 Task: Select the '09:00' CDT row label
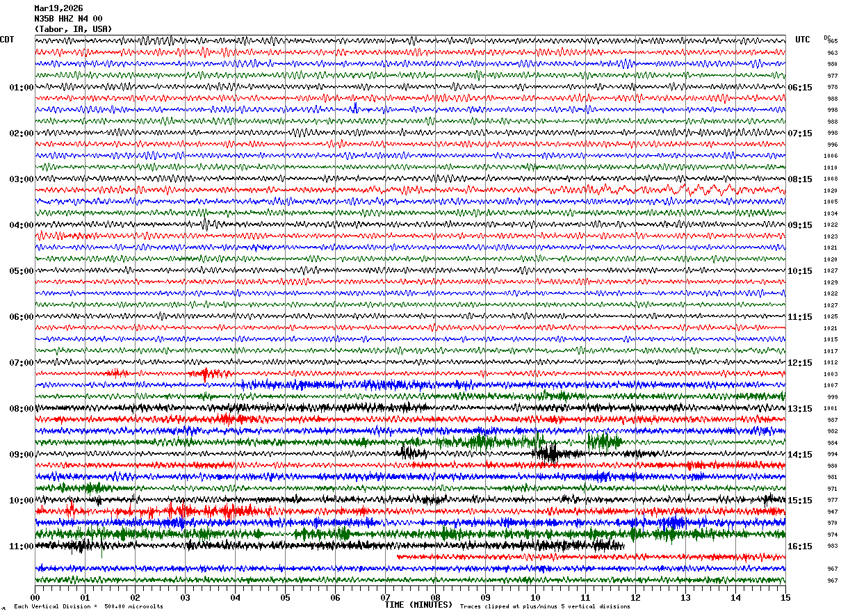(x=22, y=455)
